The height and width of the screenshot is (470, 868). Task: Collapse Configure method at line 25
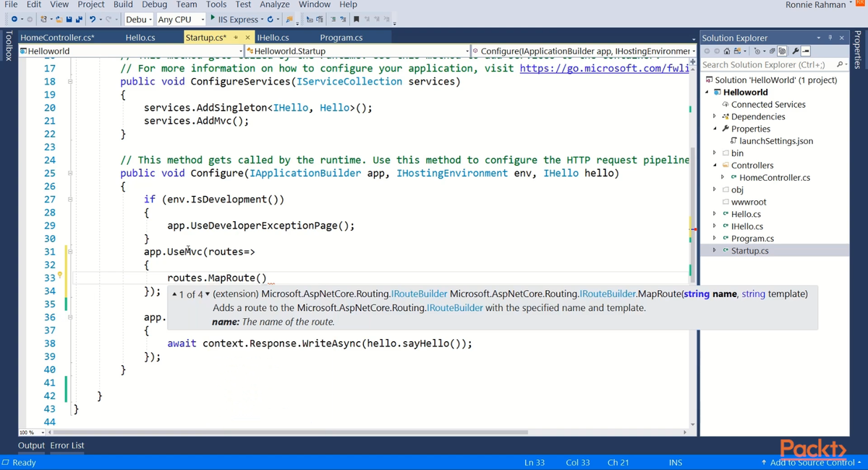pos(70,174)
